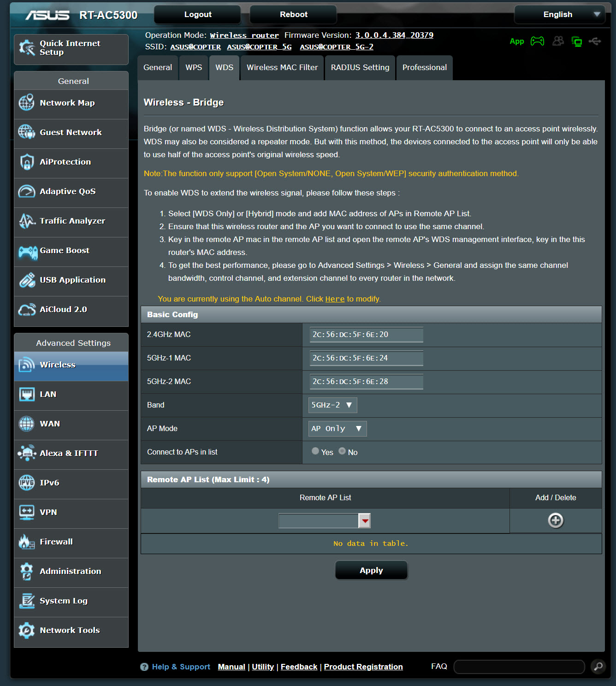The width and height of the screenshot is (616, 686).
Task: Click the AiCloud 2.0 cloud icon
Action: pyautogui.click(x=27, y=309)
